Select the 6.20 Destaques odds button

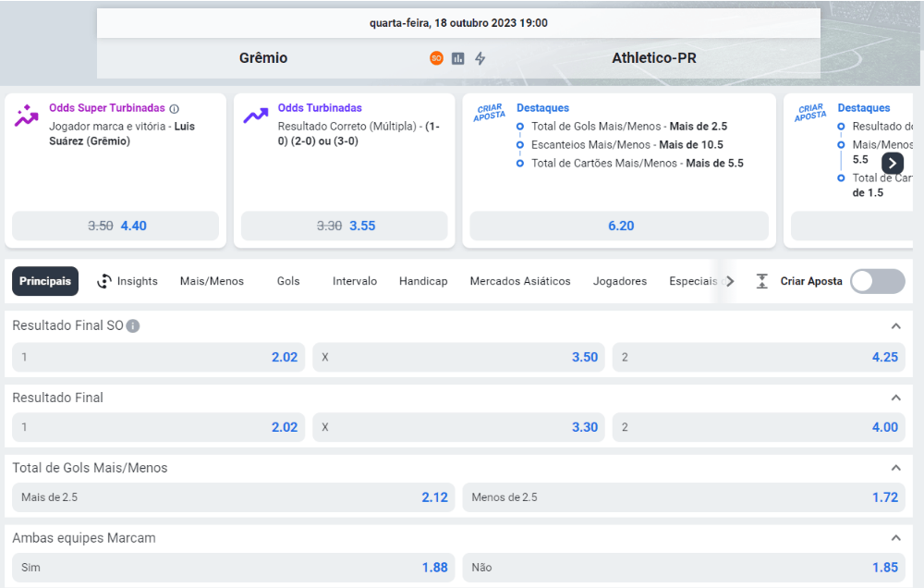pos(619,226)
